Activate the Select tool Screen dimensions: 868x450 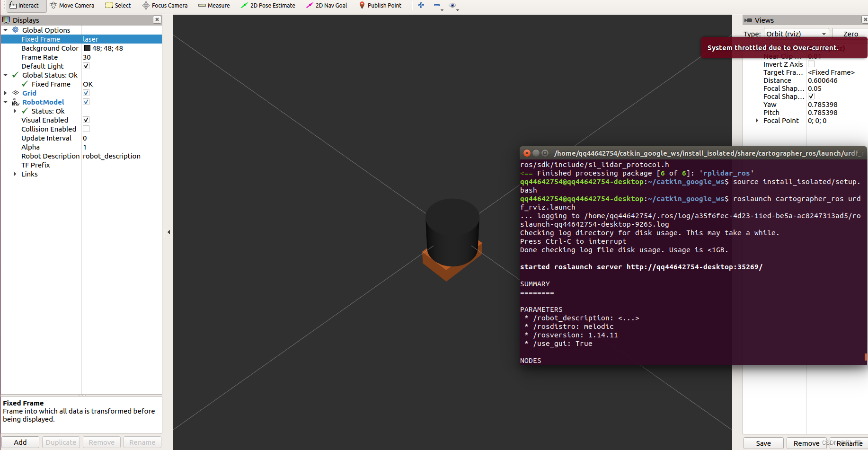(x=118, y=6)
